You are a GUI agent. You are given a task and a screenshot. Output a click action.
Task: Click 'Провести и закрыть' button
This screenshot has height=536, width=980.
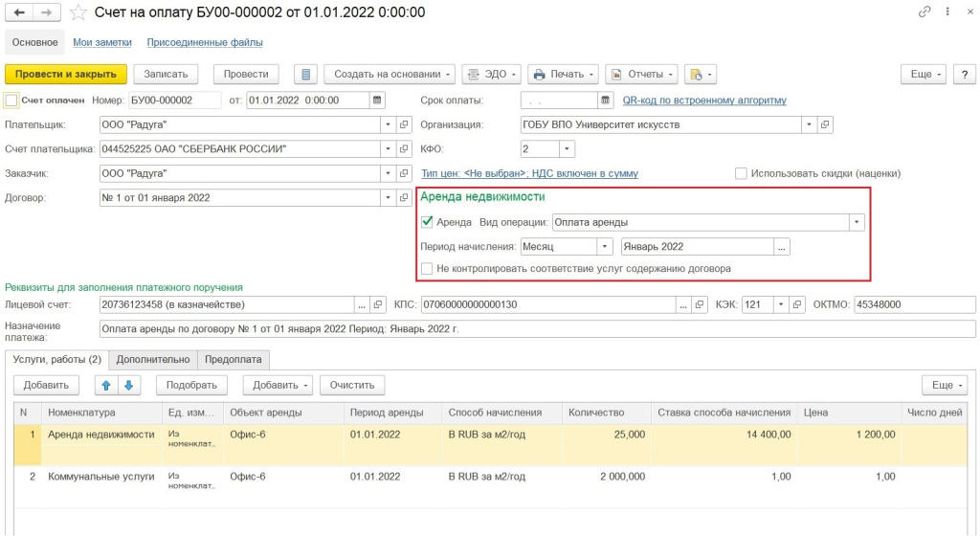(x=65, y=74)
